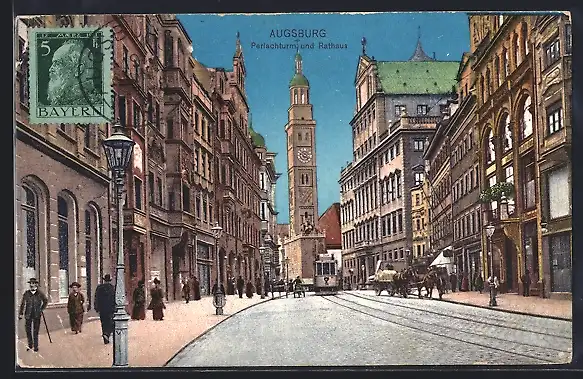583x379 pixels.
Task: Select the AUGSBURG title text
Action: (298, 33)
